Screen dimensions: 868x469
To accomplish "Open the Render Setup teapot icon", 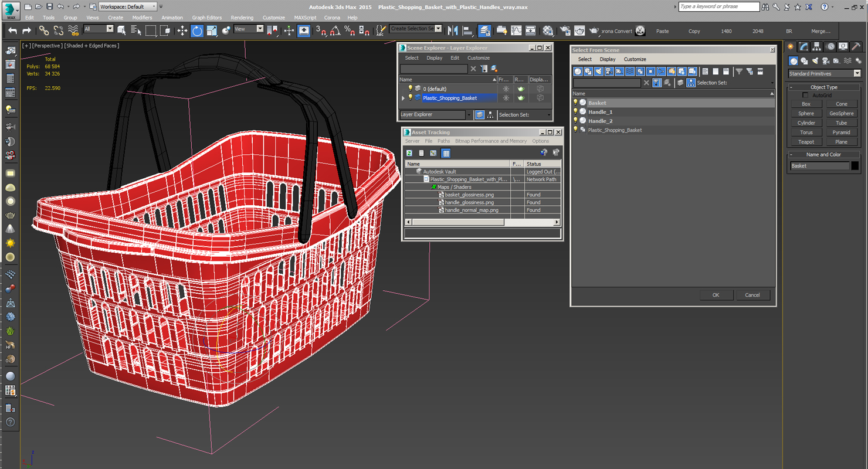I will 565,31.
